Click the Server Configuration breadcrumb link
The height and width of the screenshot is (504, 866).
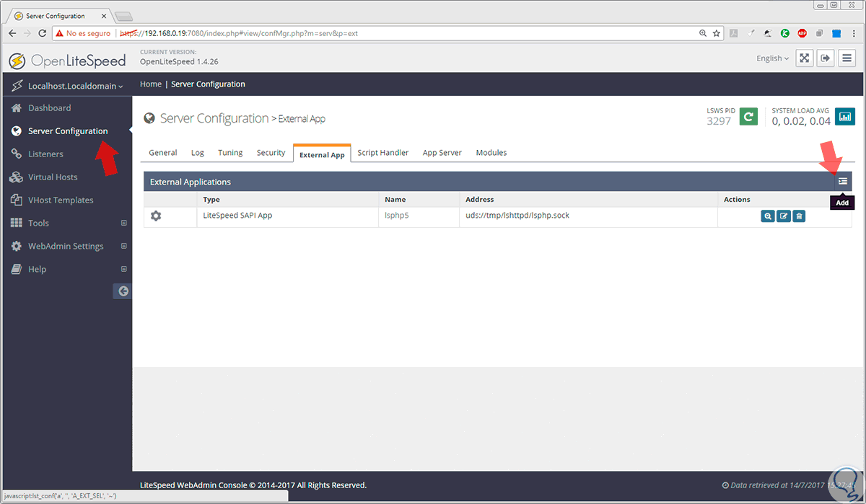click(x=208, y=84)
